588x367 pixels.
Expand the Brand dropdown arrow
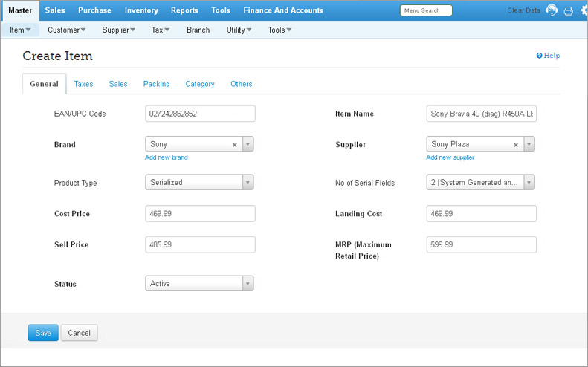pos(248,145)
